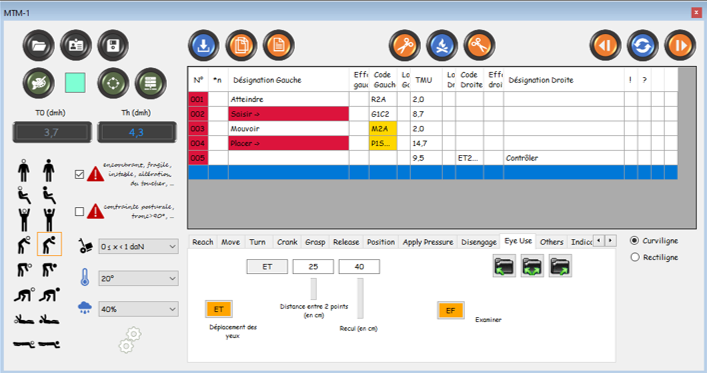Click the blue refresh arrows button
The image size is (707, 373).
(x=643, y=46)
